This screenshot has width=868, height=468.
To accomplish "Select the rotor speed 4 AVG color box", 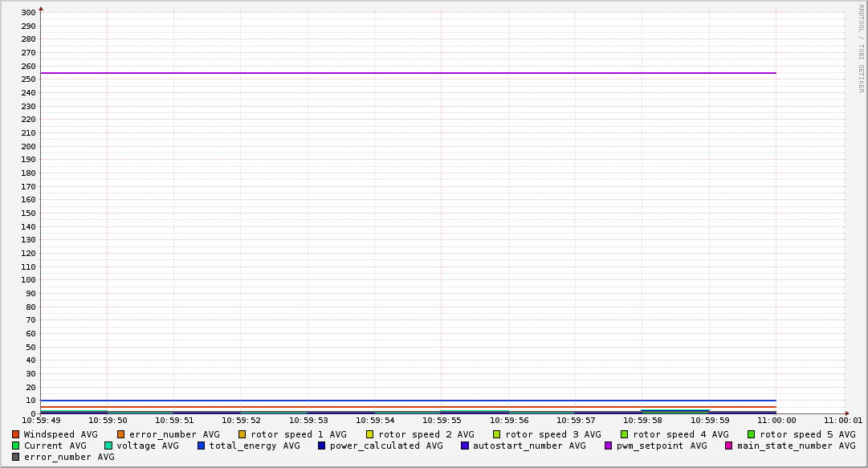I will 624,434.
